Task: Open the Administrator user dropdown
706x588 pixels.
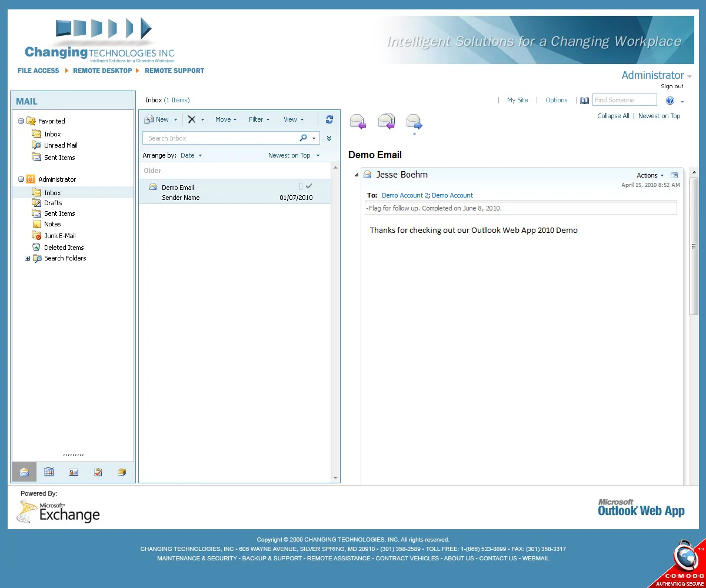Action: [x=690, y=76]
